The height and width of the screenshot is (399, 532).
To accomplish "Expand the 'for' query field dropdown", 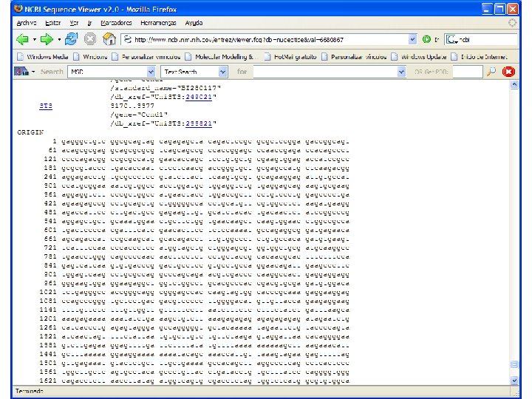I will [x=401, y=72].
